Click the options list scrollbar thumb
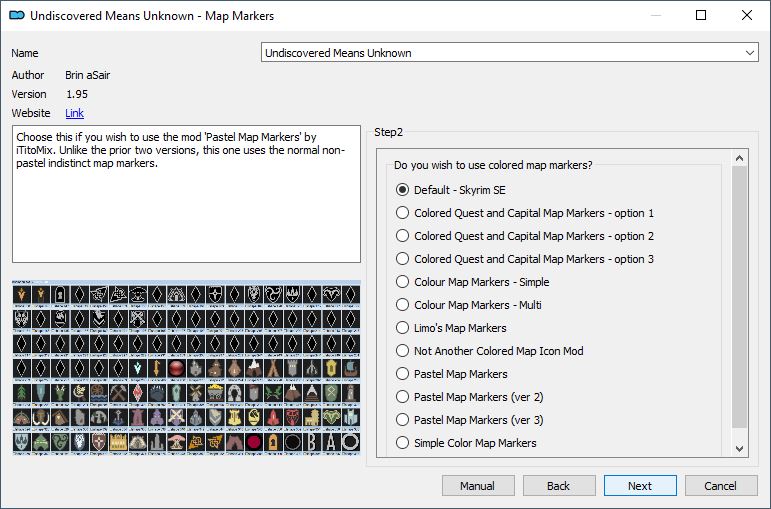Screen dimensions: 771x509 [x=740, y=297]
